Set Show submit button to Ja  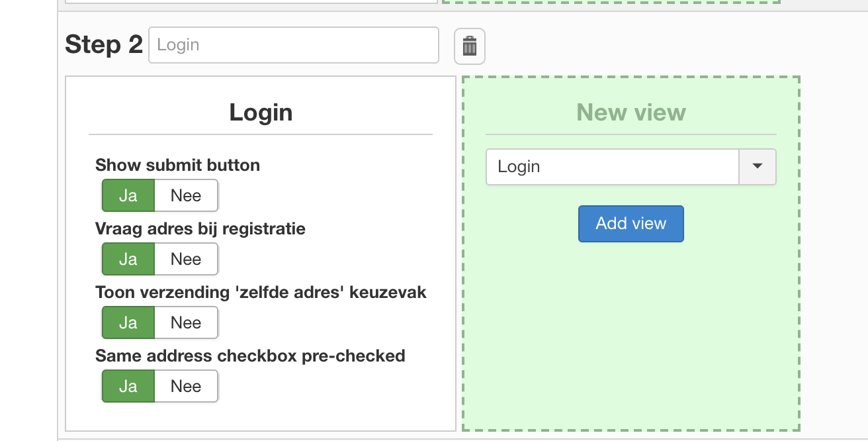[128, 195]
